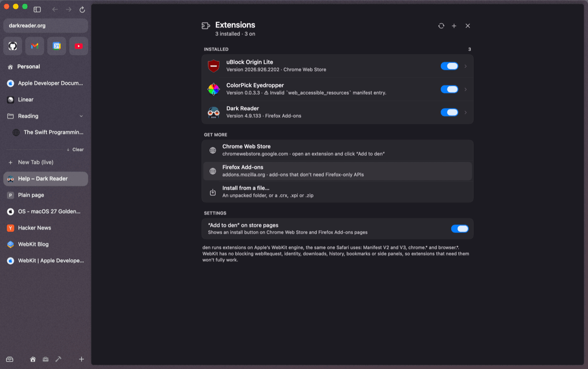Open Chrome Web Store link

coord(338,150)
